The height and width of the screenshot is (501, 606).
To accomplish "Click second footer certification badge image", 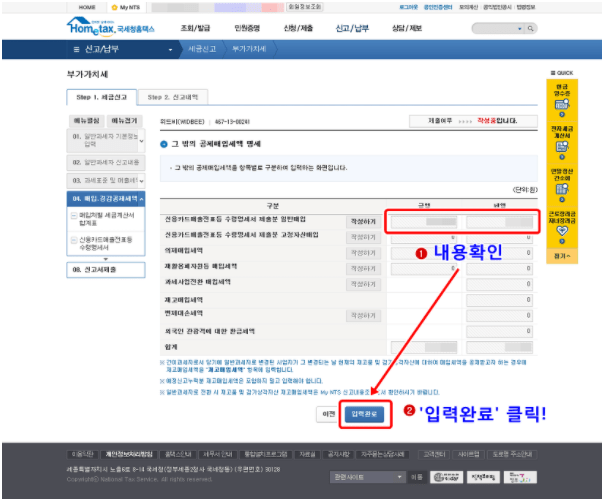I will 483,478.
